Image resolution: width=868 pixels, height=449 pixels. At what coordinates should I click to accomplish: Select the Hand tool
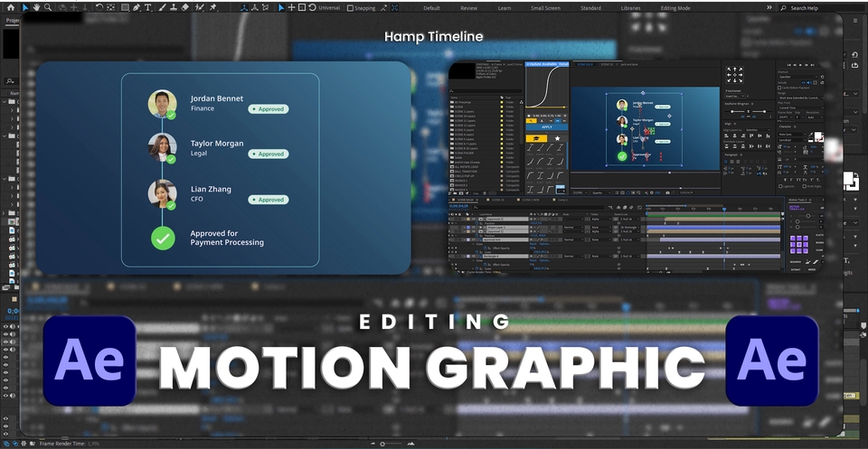tap(36, 8)
